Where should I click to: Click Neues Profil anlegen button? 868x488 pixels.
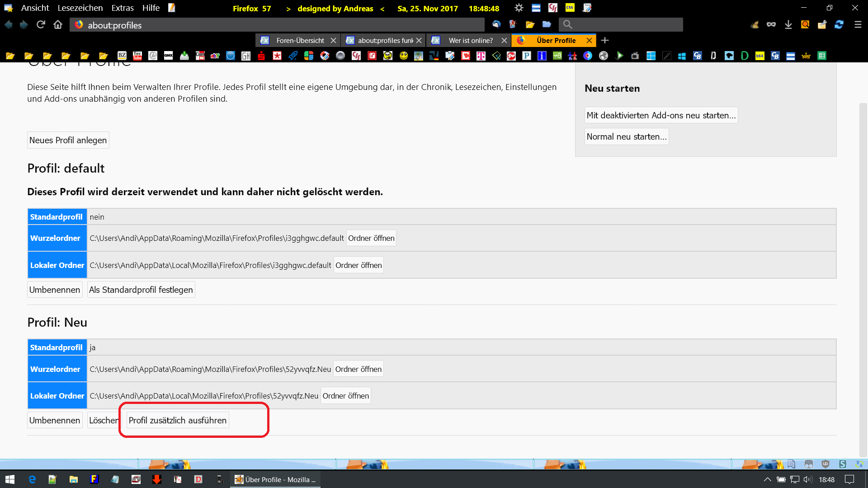click(x=68, y=140)
